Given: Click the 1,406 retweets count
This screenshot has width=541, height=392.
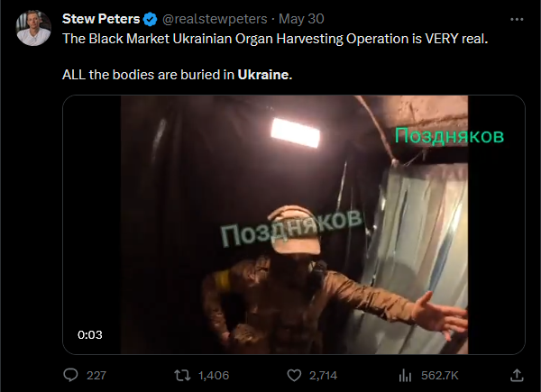Looking at the screenshot, I should coord(214,375).
